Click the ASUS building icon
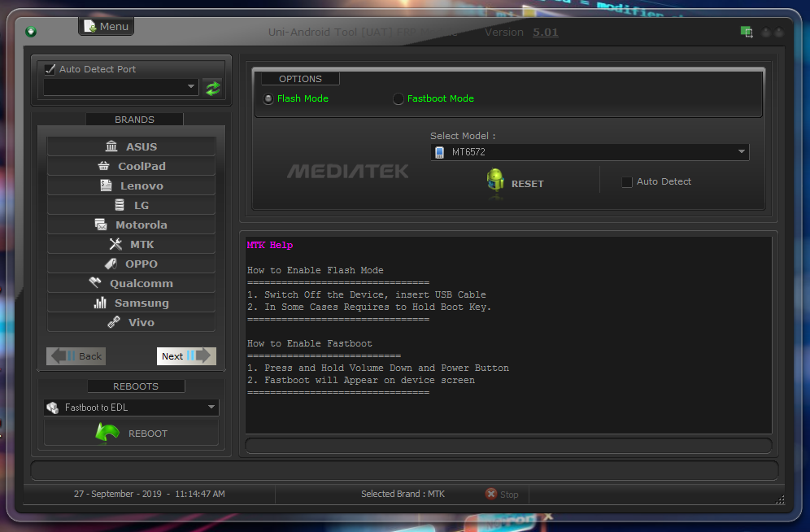 coord(111,146)
